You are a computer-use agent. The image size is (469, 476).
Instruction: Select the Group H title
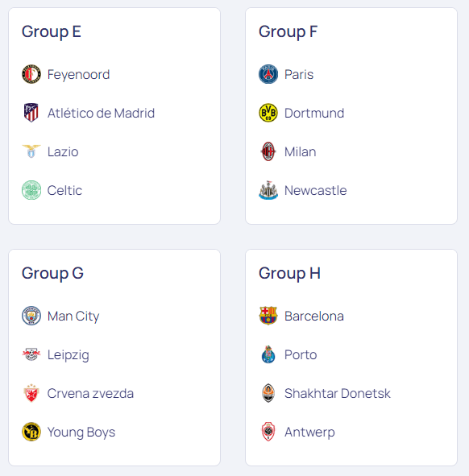(x=289, y=273)
